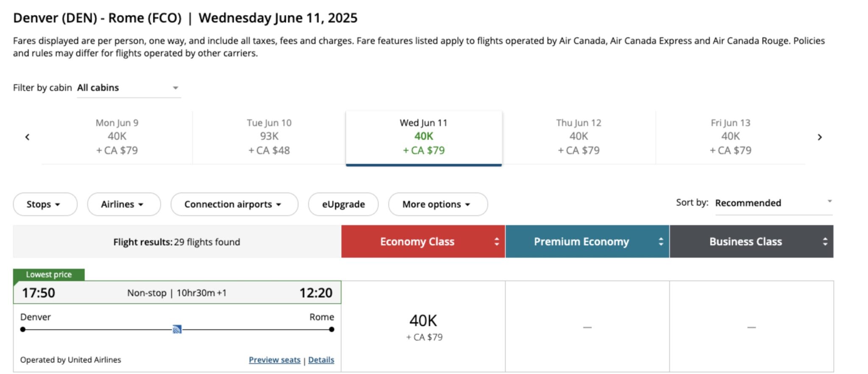Toggle the eUpgrade filter

(x=343, y=204)
